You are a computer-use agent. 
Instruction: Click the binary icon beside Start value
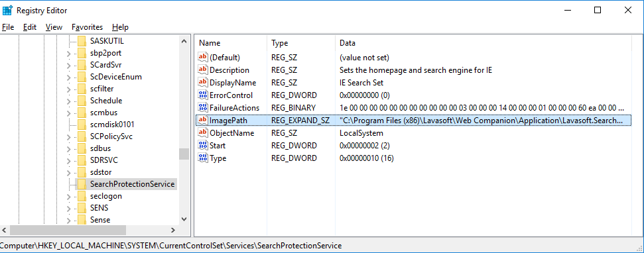point(203,145)
